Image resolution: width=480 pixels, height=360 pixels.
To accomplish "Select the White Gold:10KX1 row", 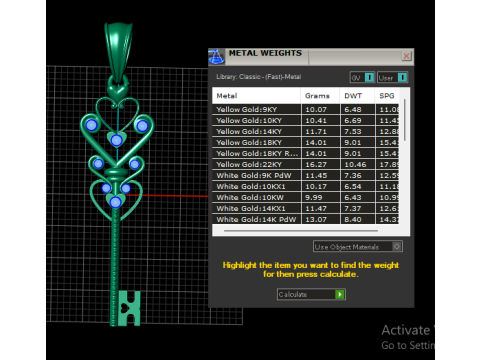I will click(x=305, y=186).
